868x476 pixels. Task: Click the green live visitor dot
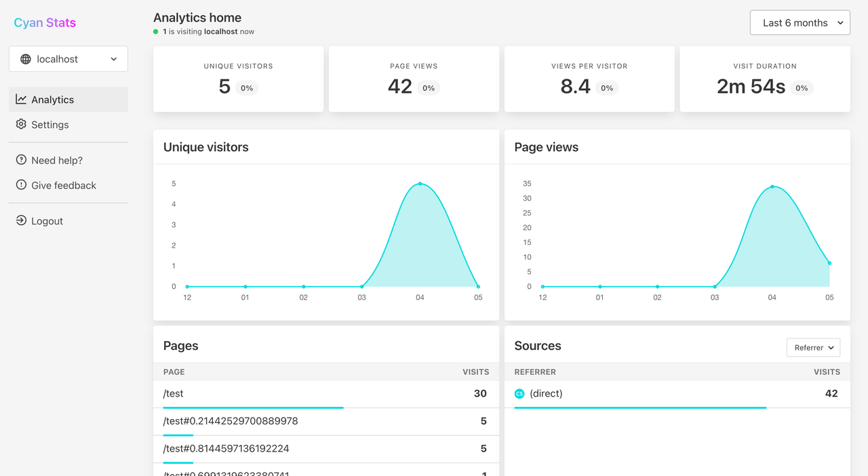click(156, 31)
